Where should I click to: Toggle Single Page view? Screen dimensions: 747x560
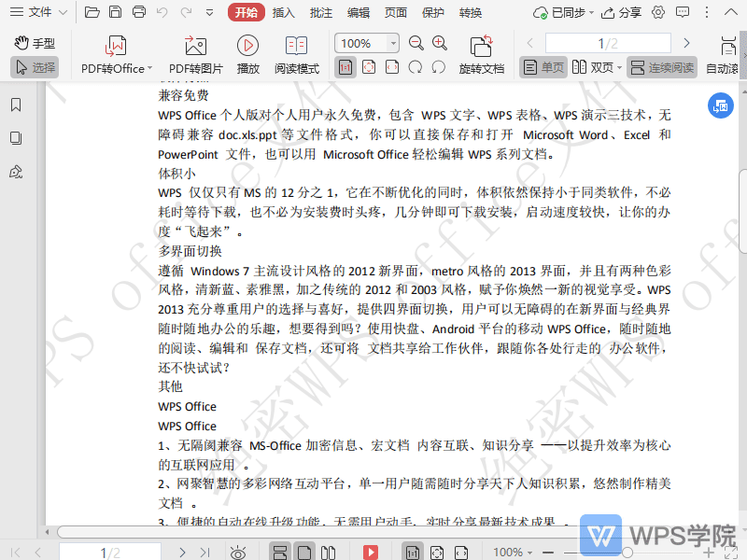[x=543, y=67]
